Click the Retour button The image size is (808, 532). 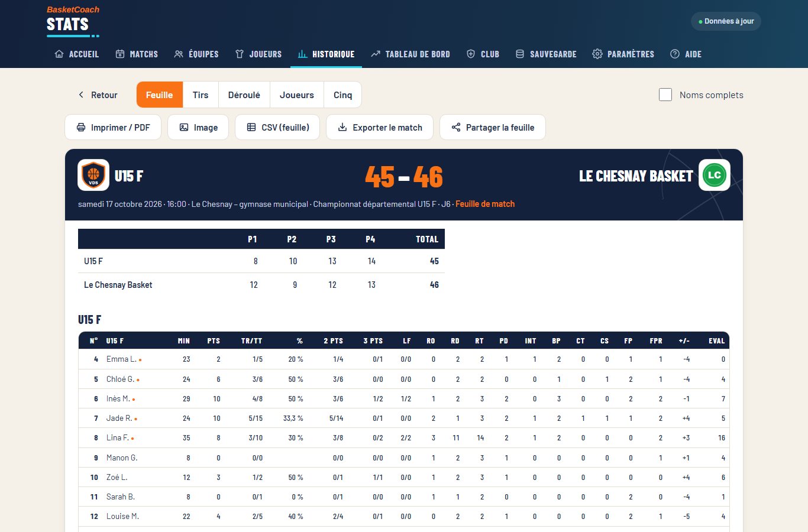pyautogui.click(x=97, y=95)
